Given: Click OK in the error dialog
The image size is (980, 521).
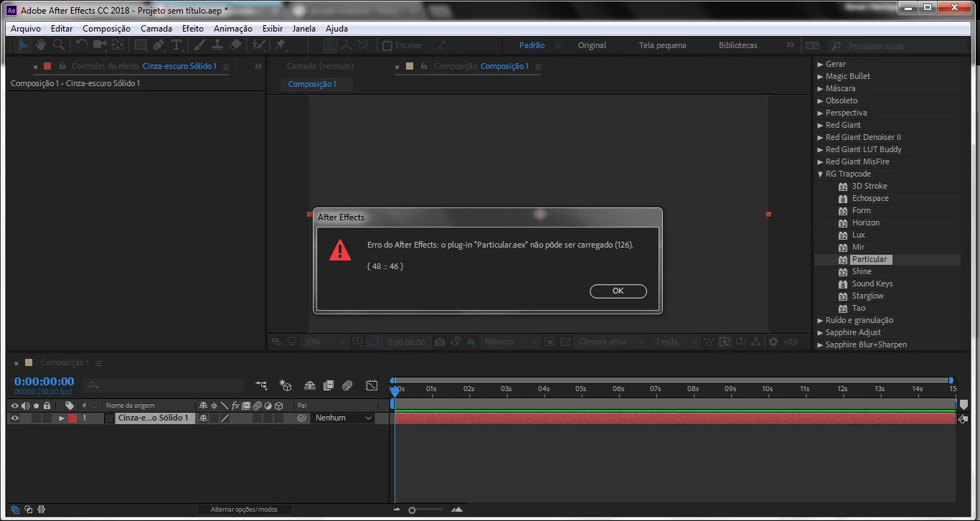Looking at the screenshot, I should pyautogui.click(x=618, y=291).
